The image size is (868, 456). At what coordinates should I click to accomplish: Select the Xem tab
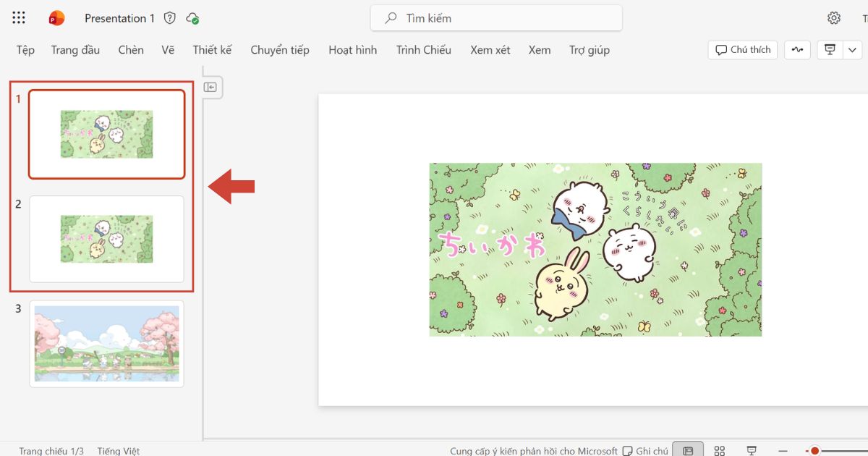coord(540,50)
